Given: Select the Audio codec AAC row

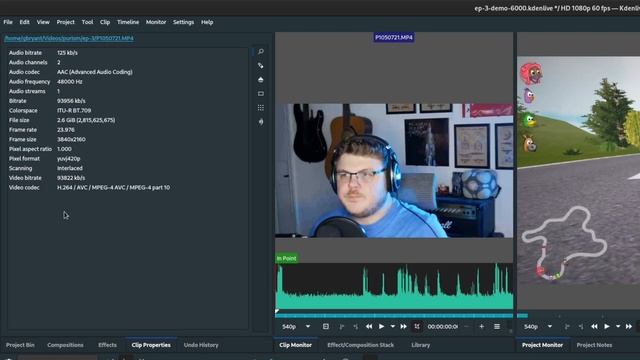Looking at the screenshot, I should point(128,72).
